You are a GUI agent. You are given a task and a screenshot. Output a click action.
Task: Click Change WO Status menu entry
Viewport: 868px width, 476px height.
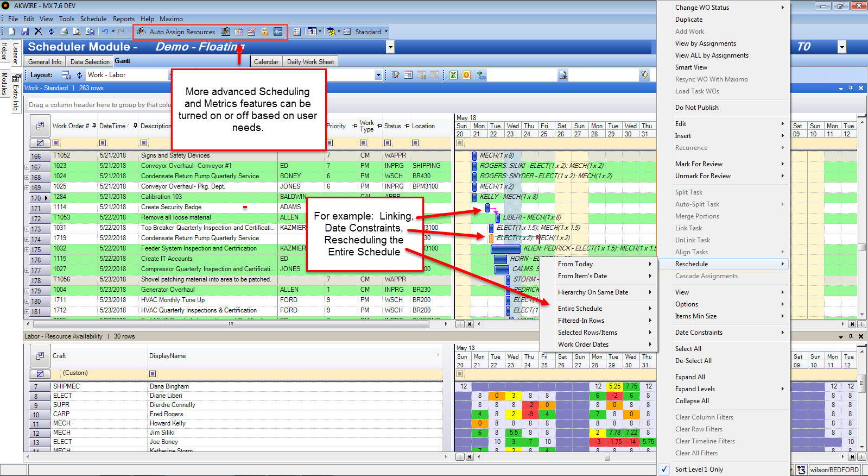(702, 7)
